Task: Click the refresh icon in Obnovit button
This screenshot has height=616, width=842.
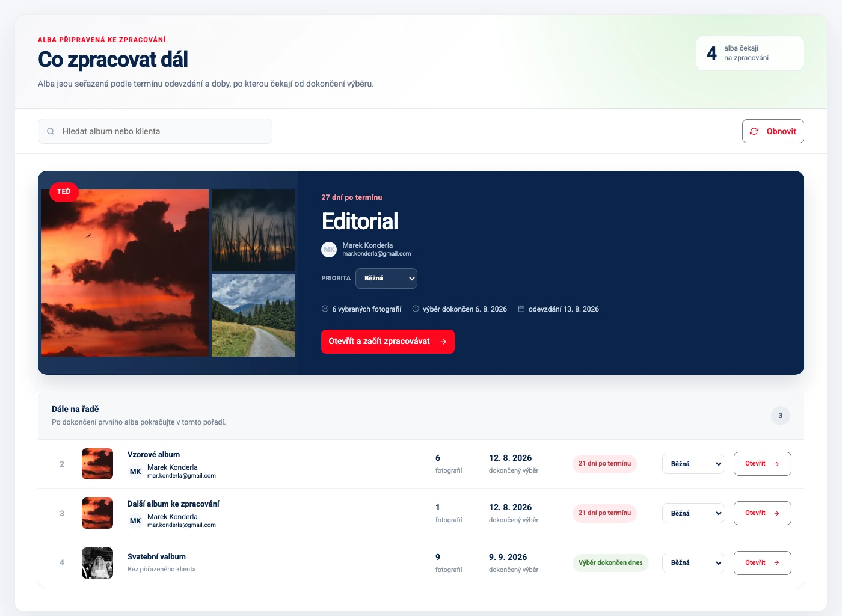Action: (754, 131)
